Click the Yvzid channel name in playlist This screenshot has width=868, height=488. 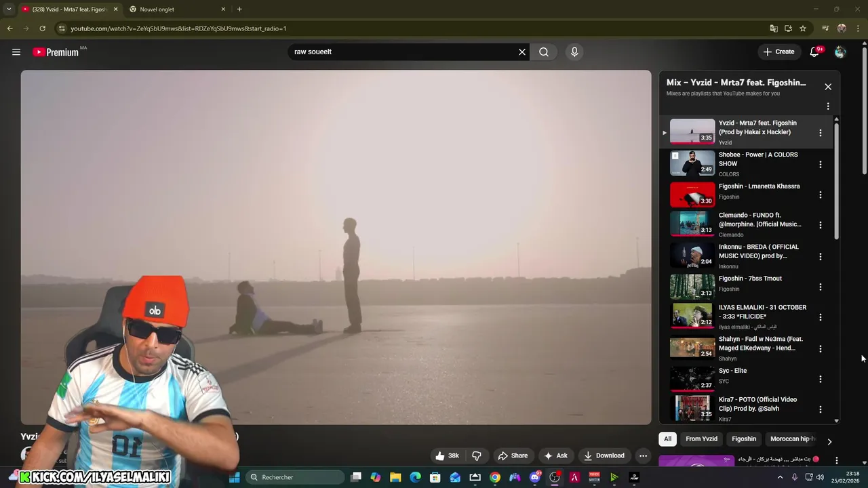coord(725,143)
